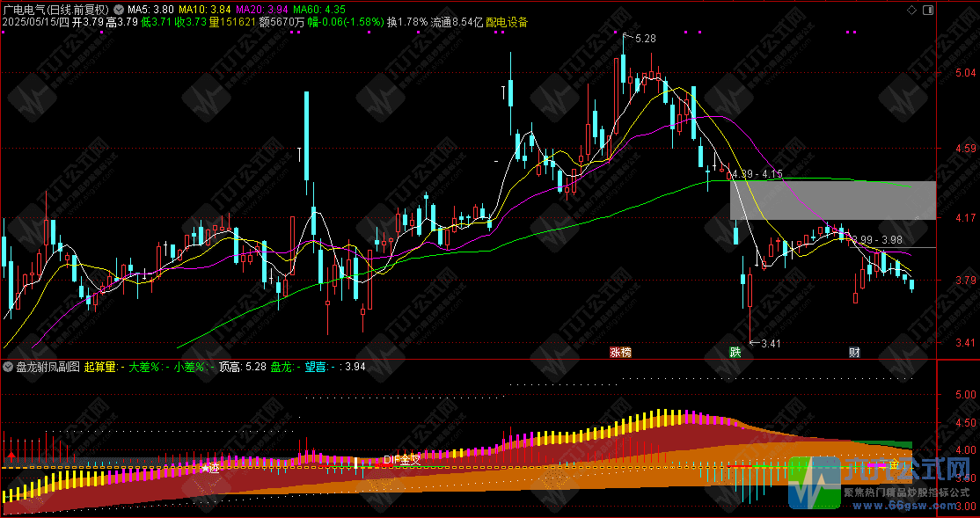Image resolution: width=980 pixels, height=518 pixels.
Task: Click the 5.28 high price annotation
Action: coord(644,39)
